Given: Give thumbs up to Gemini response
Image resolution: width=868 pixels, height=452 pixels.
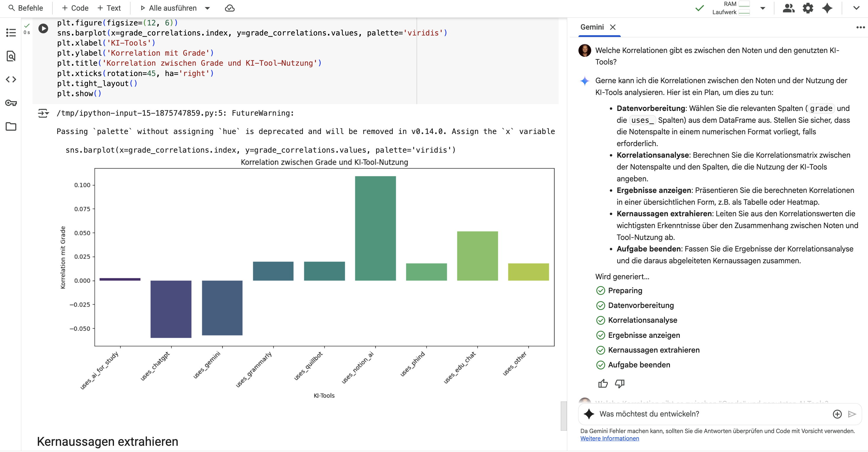Looking at the screenshot, I should (603, 384).
